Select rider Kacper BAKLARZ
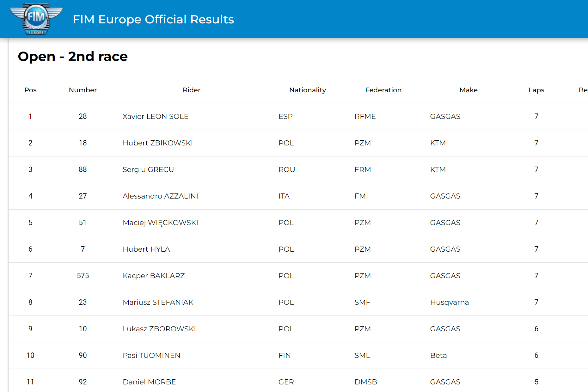Viewport: 588px width, 392px height. click(154, 276)
